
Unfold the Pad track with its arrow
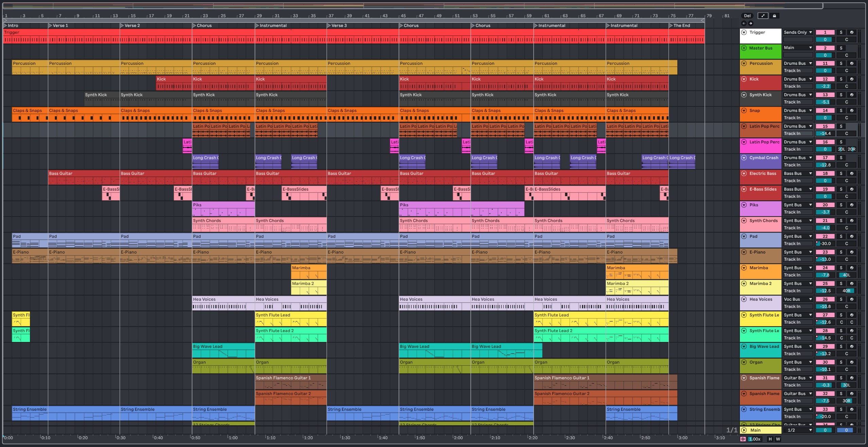click(x=744, y=236)
